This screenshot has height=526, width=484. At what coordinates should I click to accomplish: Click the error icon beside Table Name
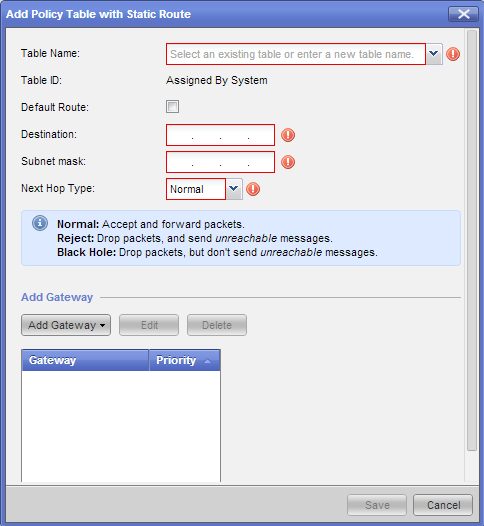tap(453, 54)
